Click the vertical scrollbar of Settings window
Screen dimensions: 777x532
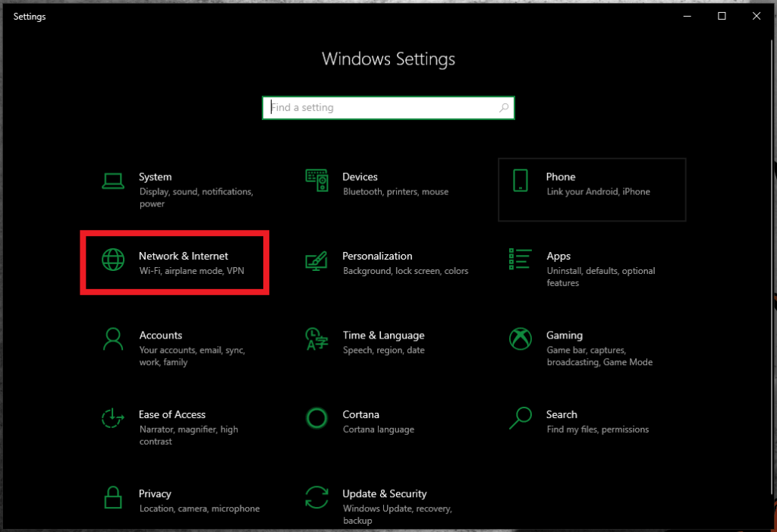click(772, 266)
